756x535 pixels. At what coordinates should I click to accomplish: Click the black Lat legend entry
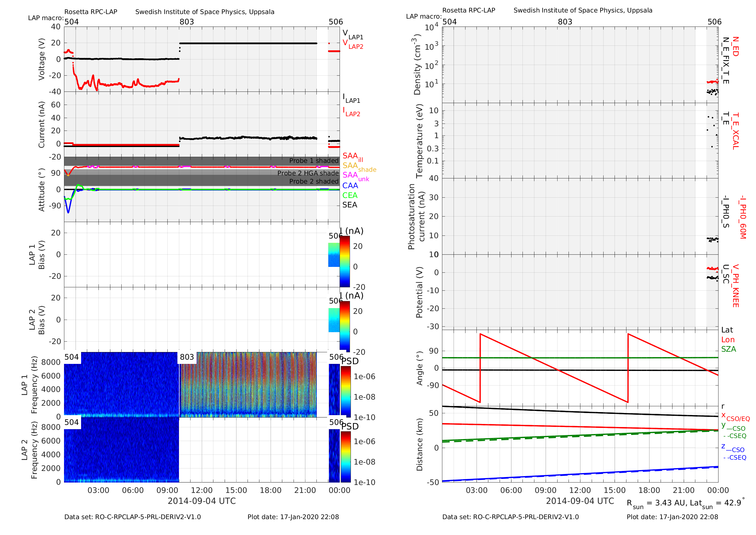pyautogui.click(x=727, y=330)
